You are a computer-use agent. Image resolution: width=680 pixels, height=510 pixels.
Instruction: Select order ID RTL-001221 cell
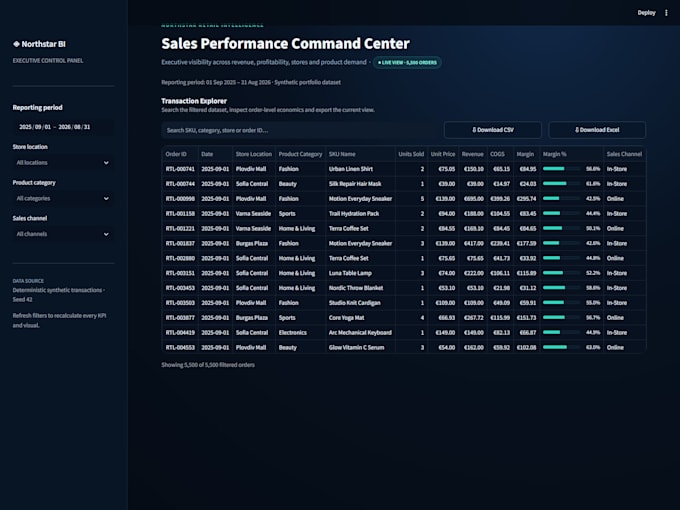pyautogui.click(x=180, y=229)
